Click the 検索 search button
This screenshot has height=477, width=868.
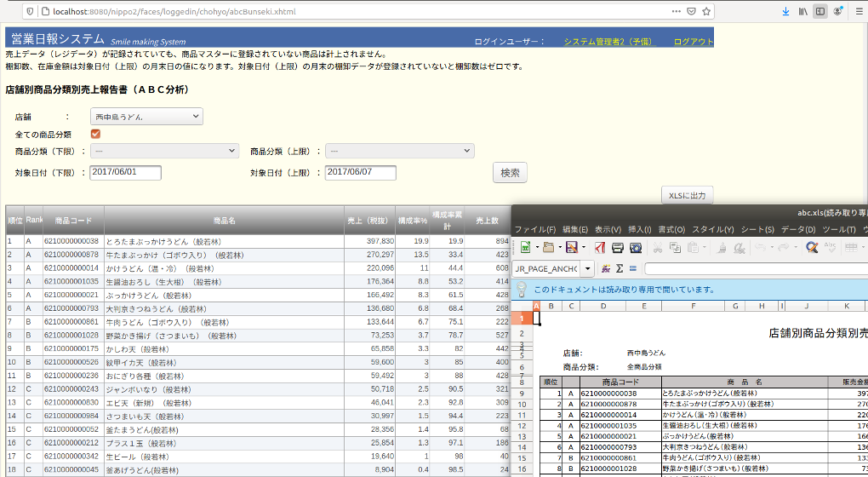point(510,172)
